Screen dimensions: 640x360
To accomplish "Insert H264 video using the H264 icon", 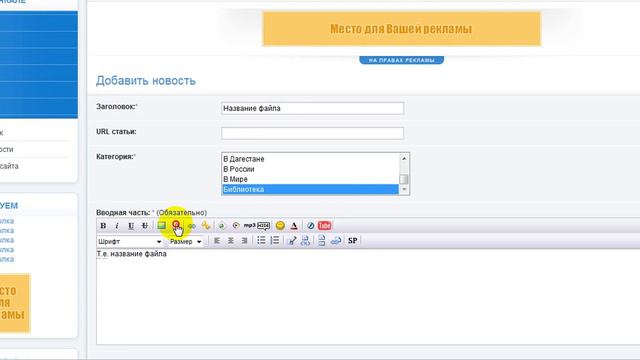I will [x=264, y=225].
